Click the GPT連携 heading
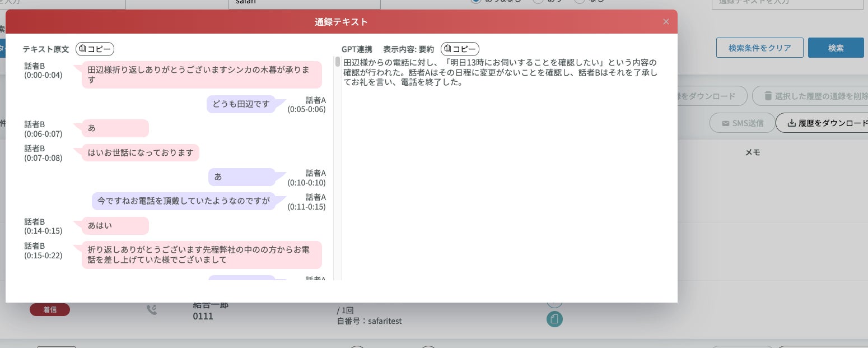 pos(357,49)
